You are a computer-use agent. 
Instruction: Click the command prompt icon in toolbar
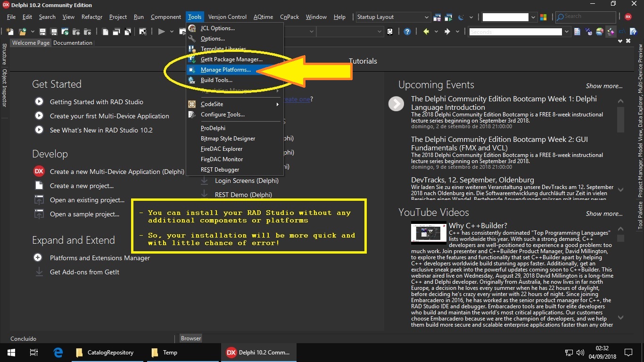pyautogui.click(x=622, y=32)
